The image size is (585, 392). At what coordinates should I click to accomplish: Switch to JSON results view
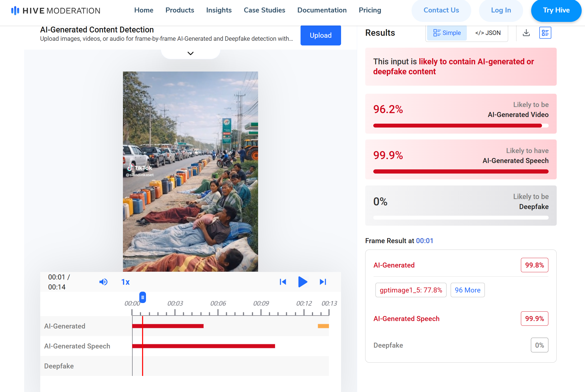[x=488, y=33]
